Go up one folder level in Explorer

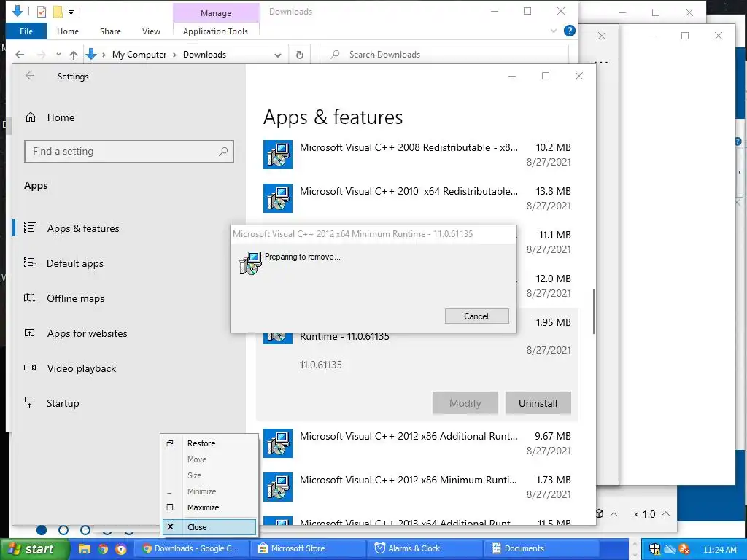point(74,55)
